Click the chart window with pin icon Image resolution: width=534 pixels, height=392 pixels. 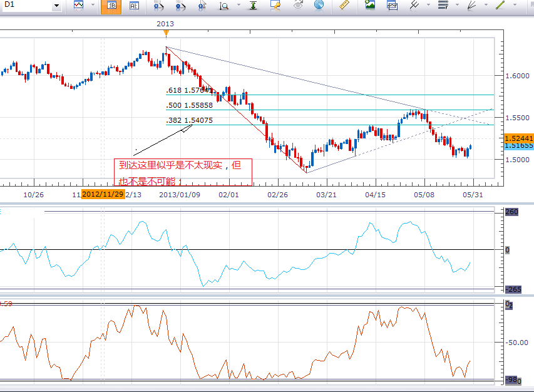[275, 6]
